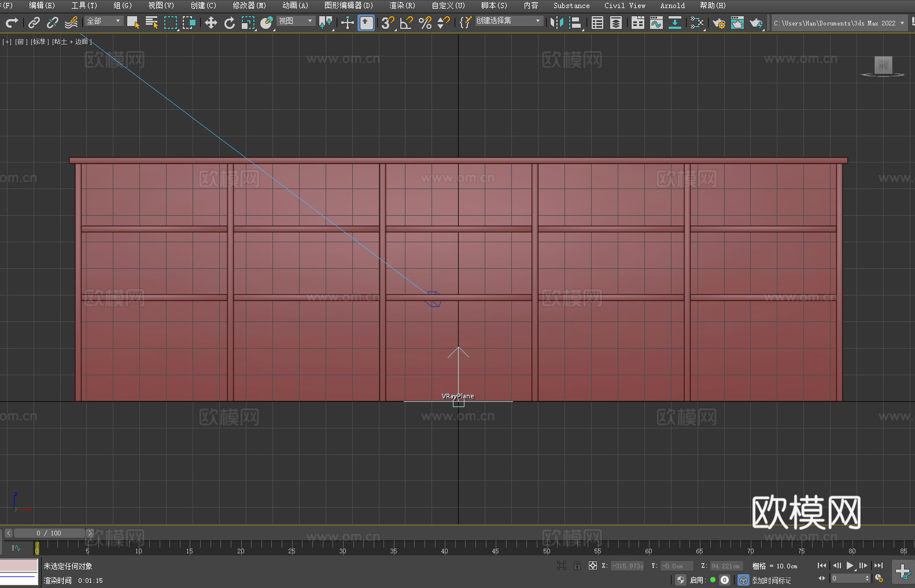The width and height of the screenshot is (915, 588).
Task: Activate the Select and Move tool
Action: [211, 23]
